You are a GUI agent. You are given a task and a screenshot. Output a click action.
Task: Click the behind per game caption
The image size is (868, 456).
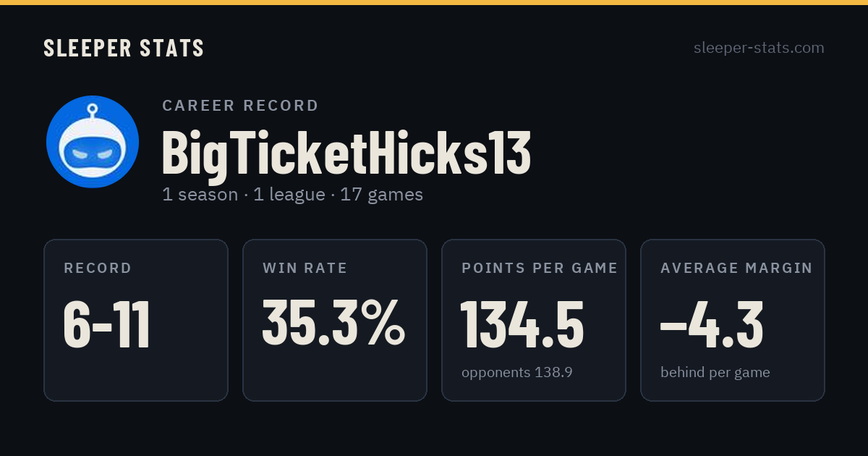click(x=715, y=373)
